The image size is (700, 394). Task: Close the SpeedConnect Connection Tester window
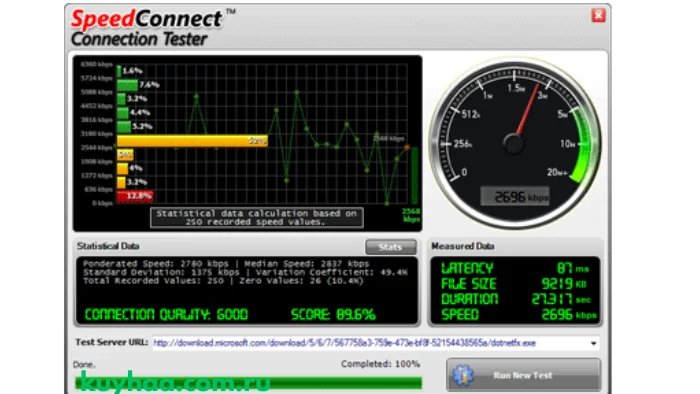598,16
